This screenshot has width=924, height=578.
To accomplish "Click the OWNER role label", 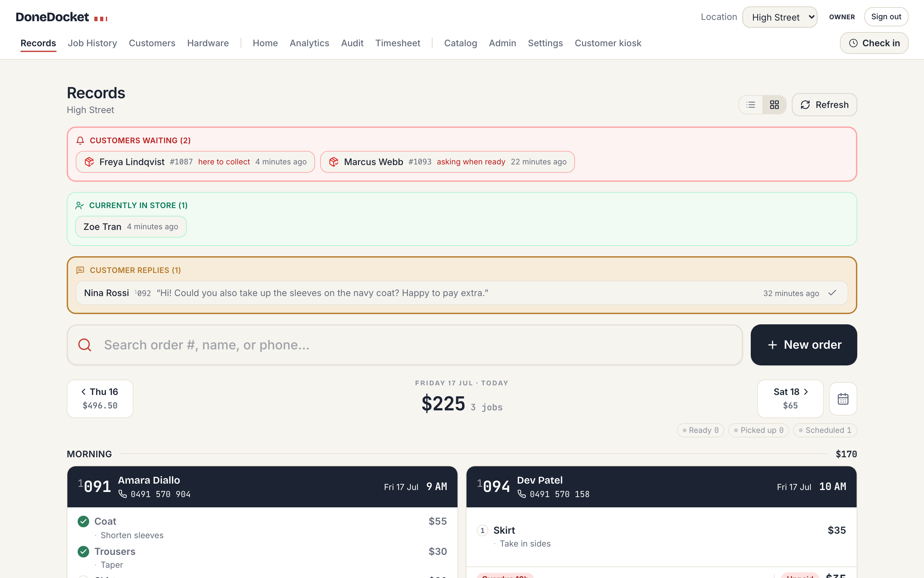I will tap(842, 17).
